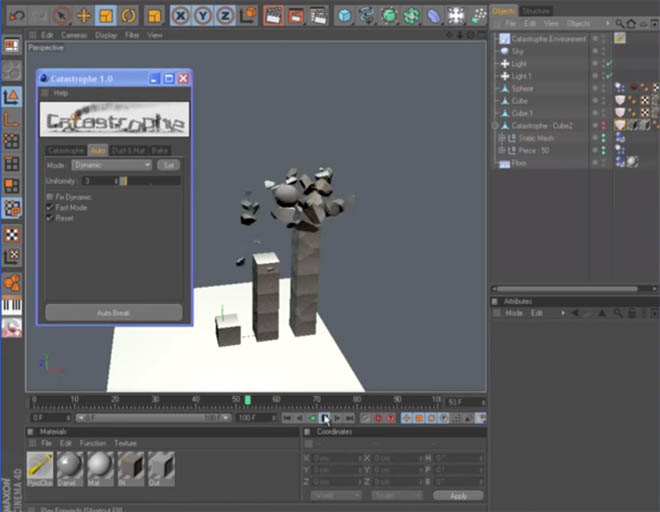Image resolution: width=660 pixels, height=512 pixels.
Task: Click the Apply button in Coordinates
Action: (458, 496)
